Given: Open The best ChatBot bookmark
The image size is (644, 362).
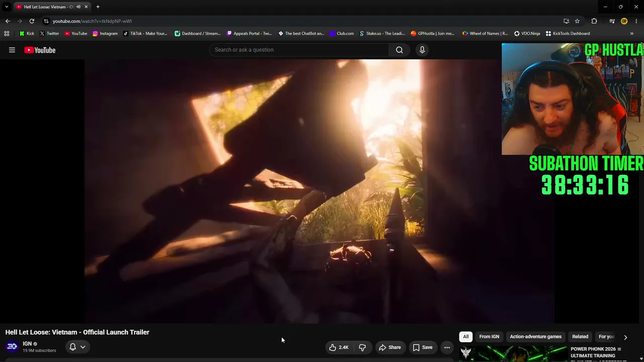Looking at the screenshot, I should (x=301, y=34).
